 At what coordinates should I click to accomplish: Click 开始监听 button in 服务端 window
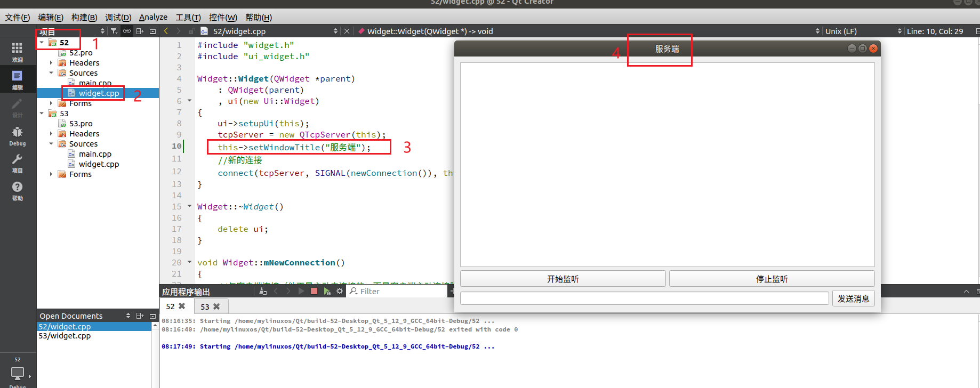click(x=563, y=279)
